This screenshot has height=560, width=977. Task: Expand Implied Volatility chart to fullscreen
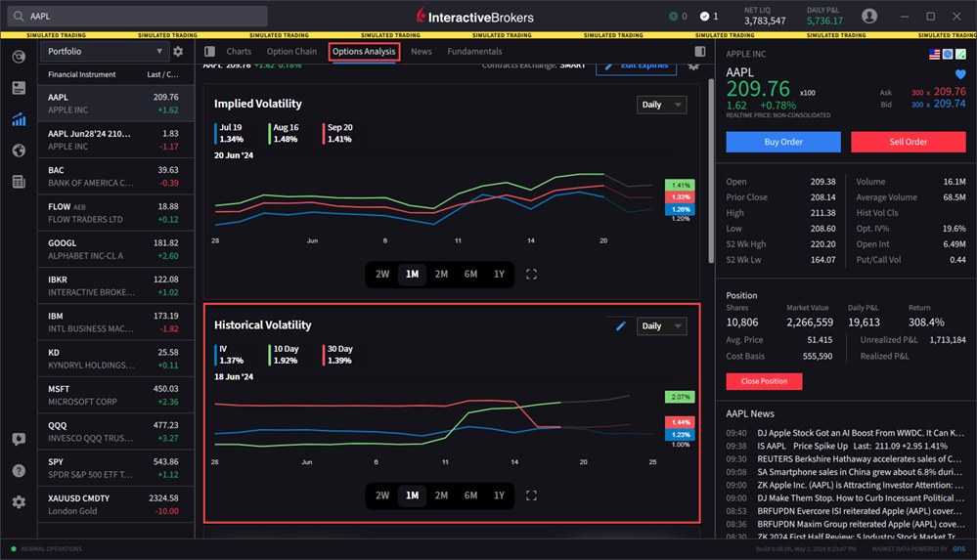click(531, 274)
